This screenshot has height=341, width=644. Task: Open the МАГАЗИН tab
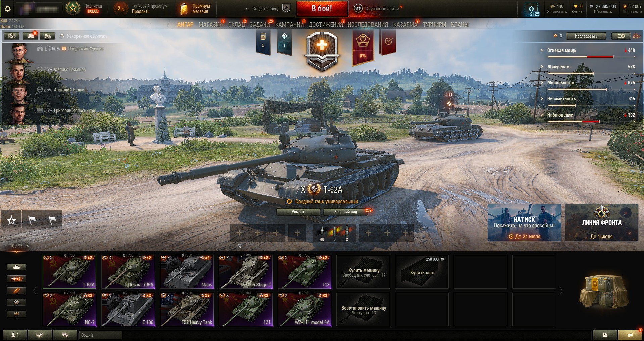[211, 25]
